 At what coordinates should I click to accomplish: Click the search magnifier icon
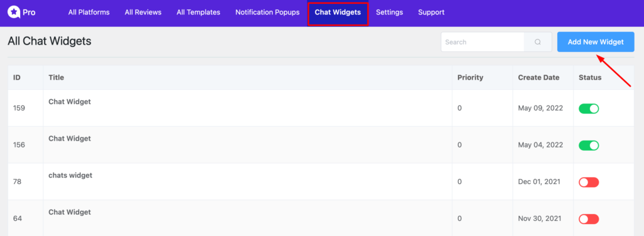pyautogui.click(x=538, y=42)
